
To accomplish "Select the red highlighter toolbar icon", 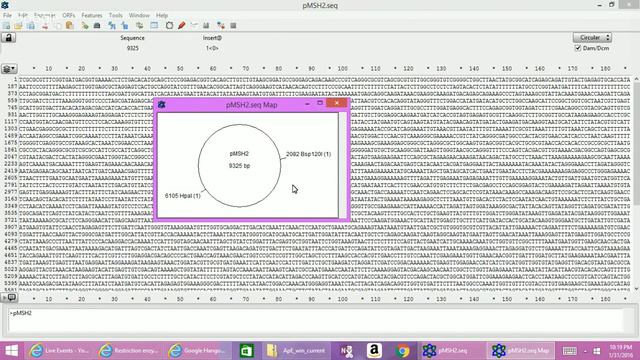I will pos(182,26).
